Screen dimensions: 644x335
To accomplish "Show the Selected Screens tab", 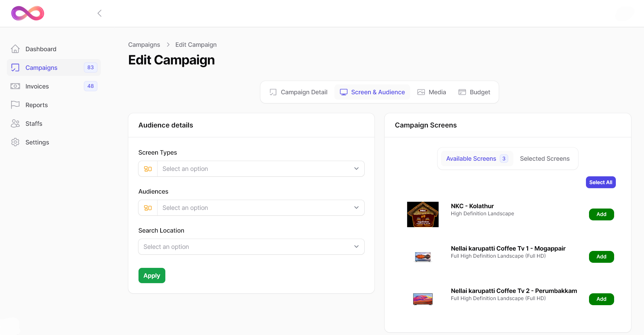I will (545, 159).
